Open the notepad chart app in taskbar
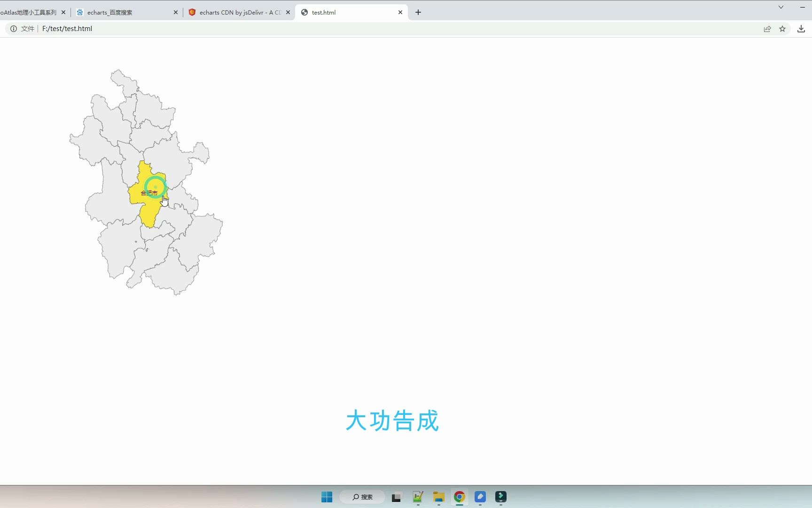Viewport: 812px width, 508px height. pos(418,497)
